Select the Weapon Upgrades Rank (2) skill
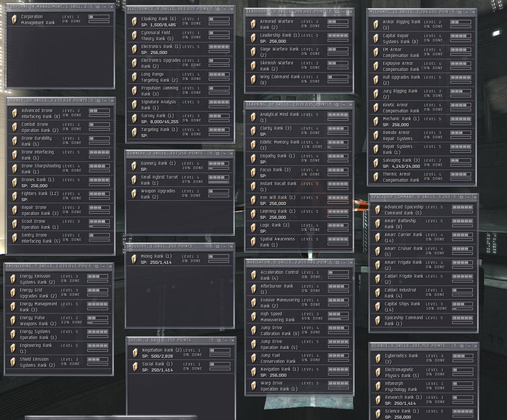Viewport: 507px width, 420px height. coord(180,194)
